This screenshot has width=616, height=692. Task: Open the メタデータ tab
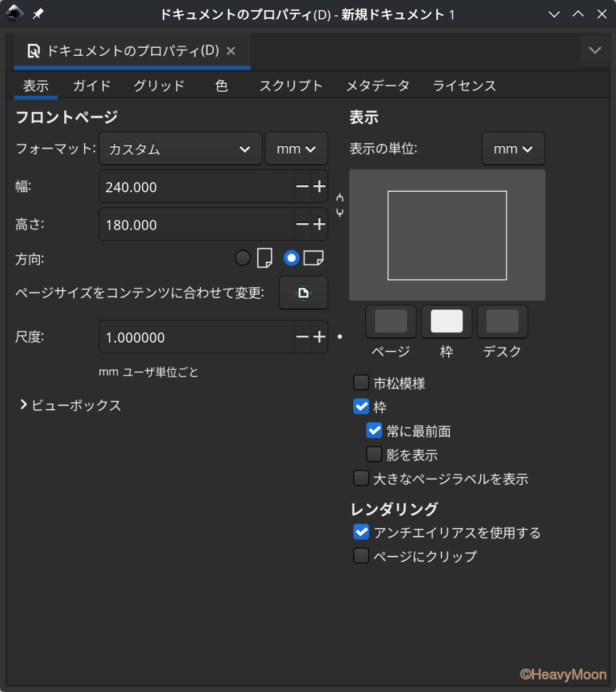[x=378, y=86]
